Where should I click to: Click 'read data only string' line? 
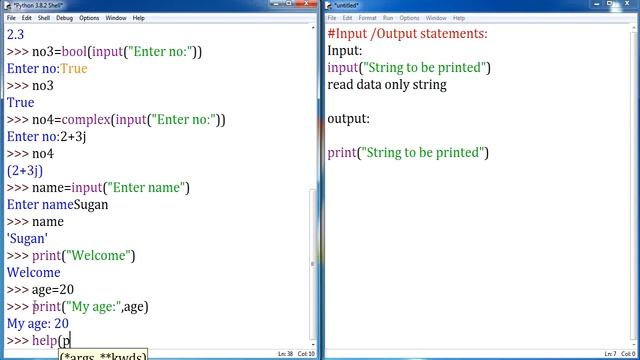(387, 84)
